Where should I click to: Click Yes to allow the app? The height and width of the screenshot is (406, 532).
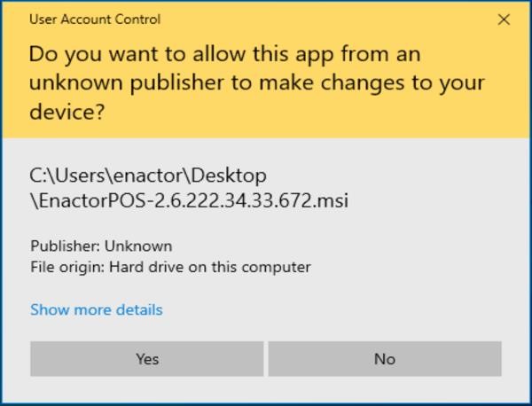[146, 359]
